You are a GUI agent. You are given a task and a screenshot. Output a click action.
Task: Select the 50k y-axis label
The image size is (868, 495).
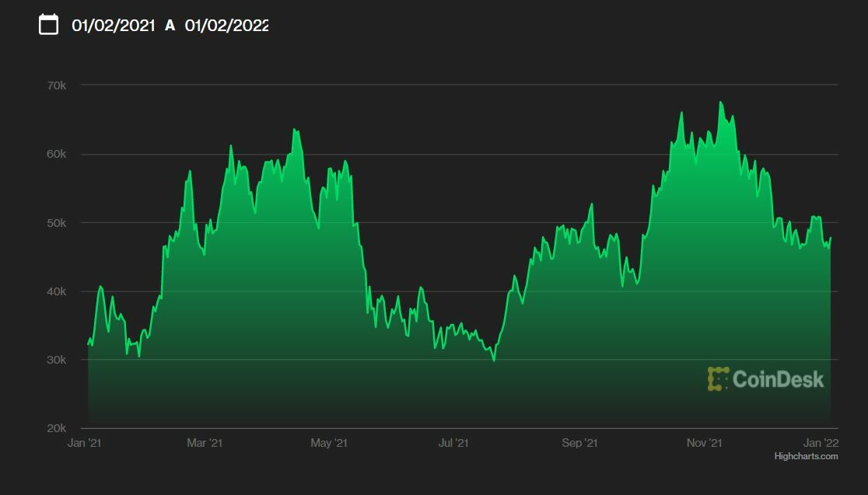coord(57,223)
